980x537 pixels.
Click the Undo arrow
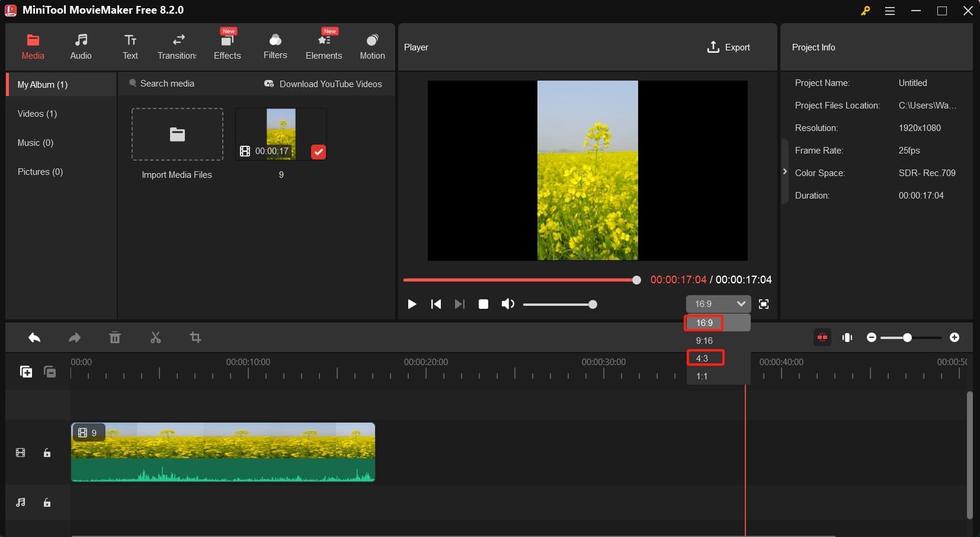tap(34, 338)
